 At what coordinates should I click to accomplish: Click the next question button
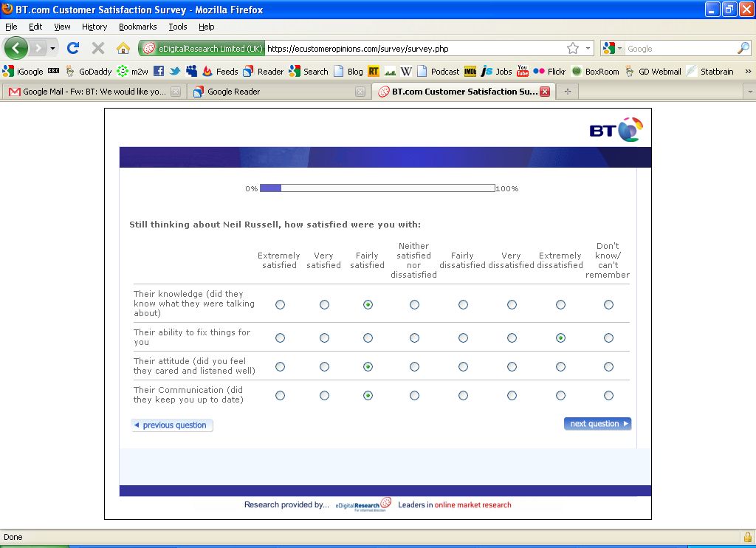point(597,424)
